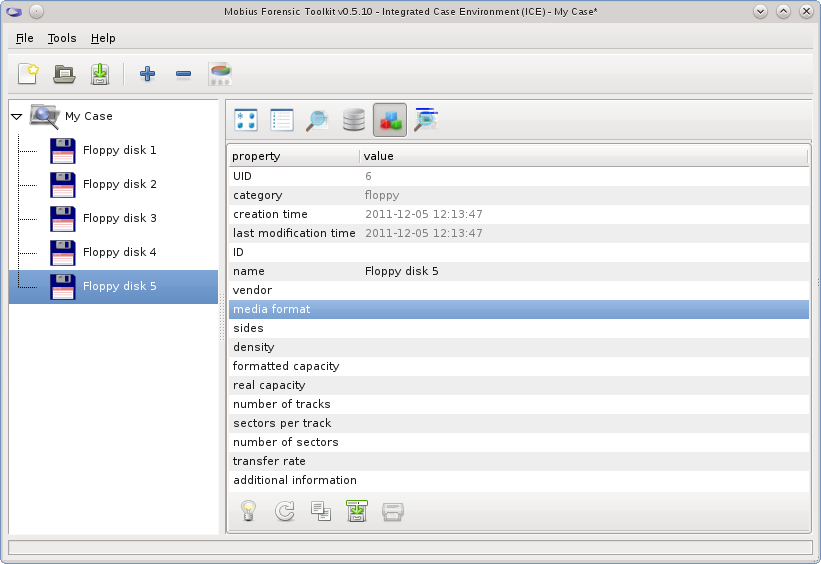This screenshot has width=821, height=564.
Task: Select the number of tracks row
Action: tap(519, 404)
